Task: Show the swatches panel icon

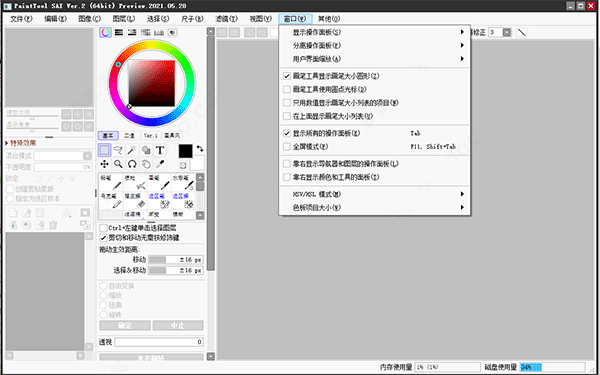Action: (159, 33)
